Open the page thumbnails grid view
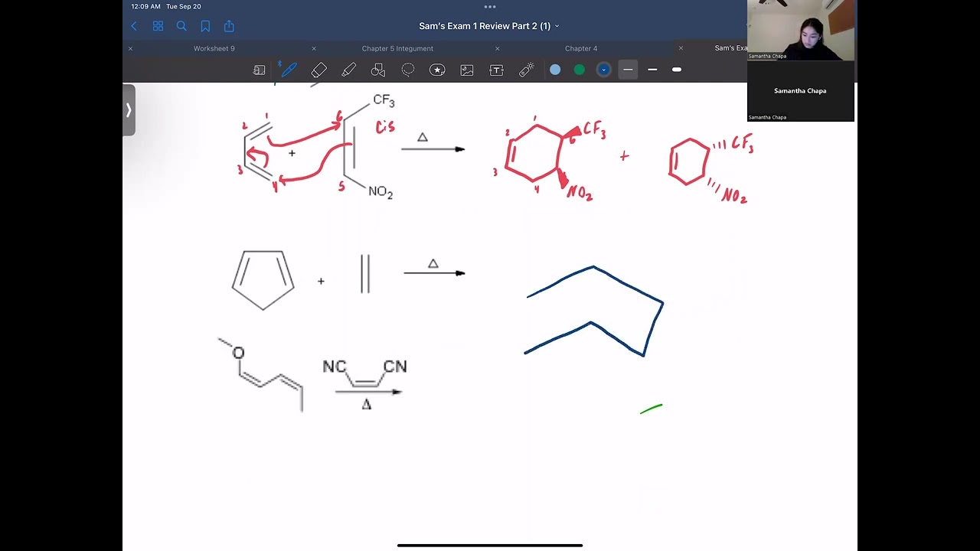 [158, 26]
